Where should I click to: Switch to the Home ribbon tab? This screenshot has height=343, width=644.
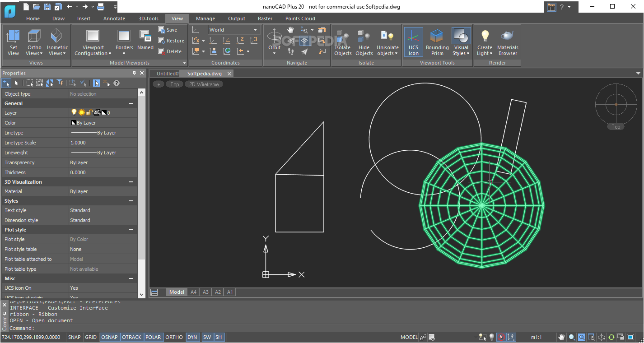(33, 19)
